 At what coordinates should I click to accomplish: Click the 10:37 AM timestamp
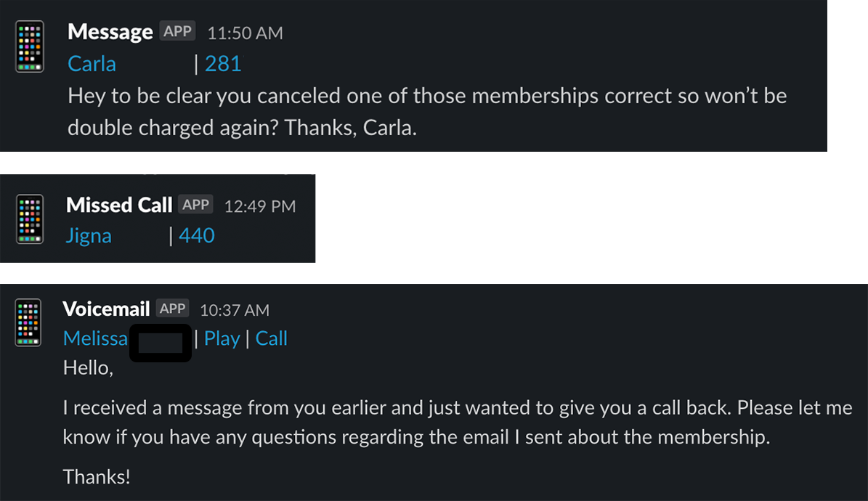[235, 310]
